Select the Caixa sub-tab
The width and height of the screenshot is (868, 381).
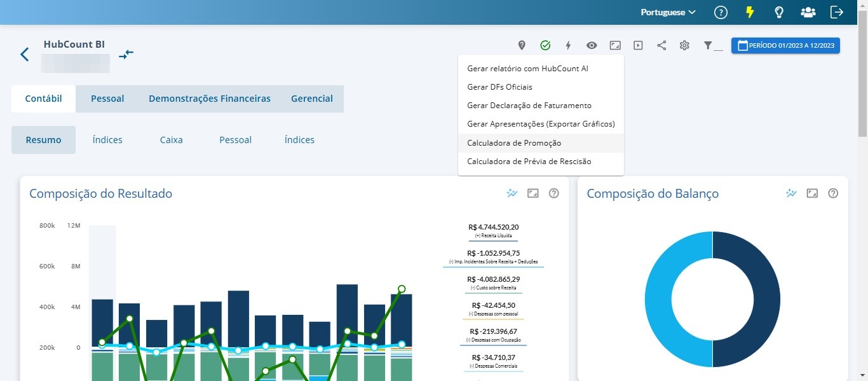click(x=172, y=140)
